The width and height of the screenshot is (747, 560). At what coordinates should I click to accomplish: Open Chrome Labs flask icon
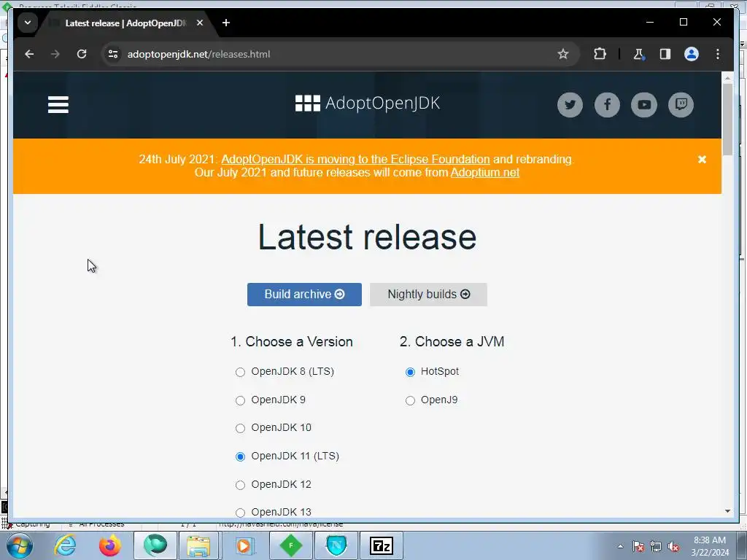pos(639,54)
